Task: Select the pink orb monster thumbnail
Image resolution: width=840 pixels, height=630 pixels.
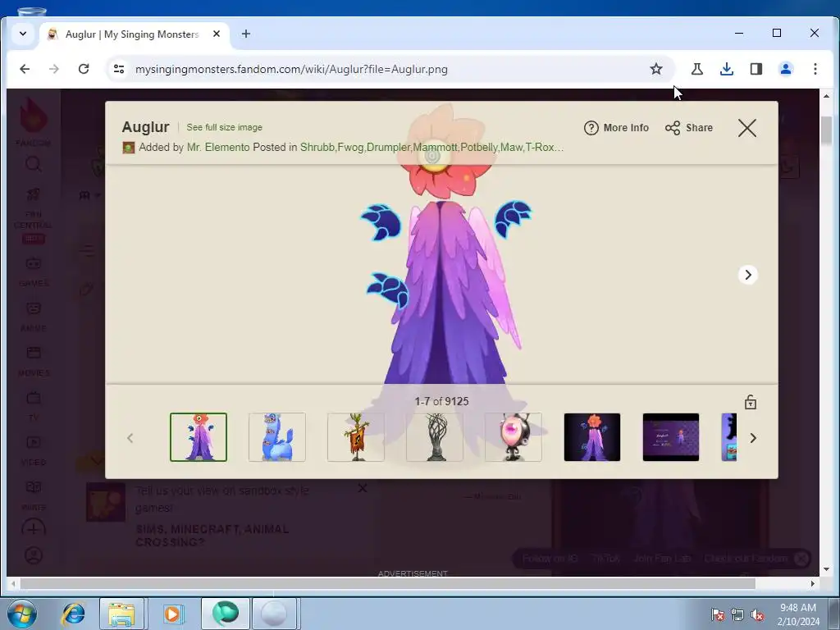Action: tap(514, 437)
